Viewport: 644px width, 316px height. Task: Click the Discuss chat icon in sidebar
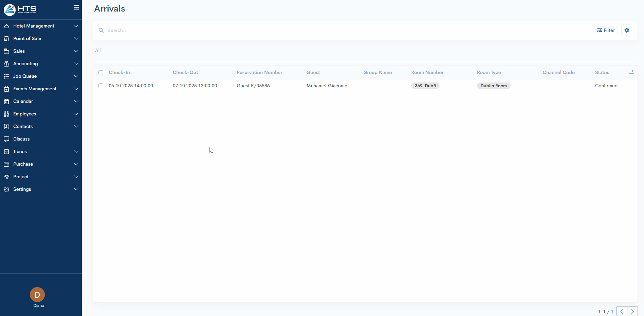6,139
